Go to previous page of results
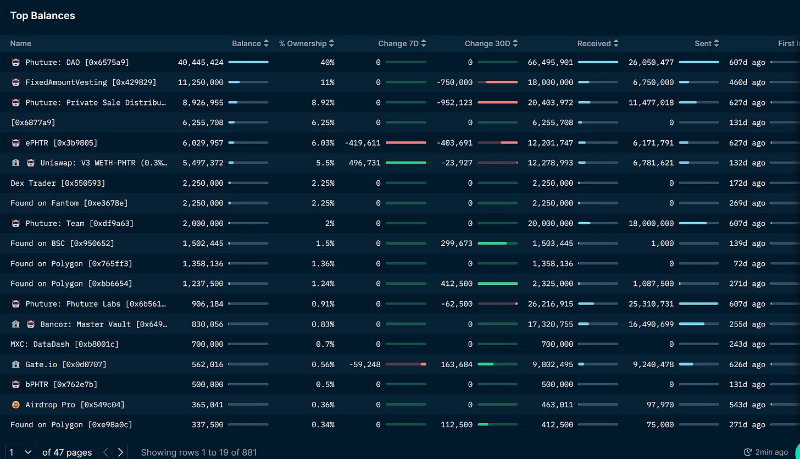Image resolution: width=800 pixels, height=459 pixels. (x=104, y=452)
